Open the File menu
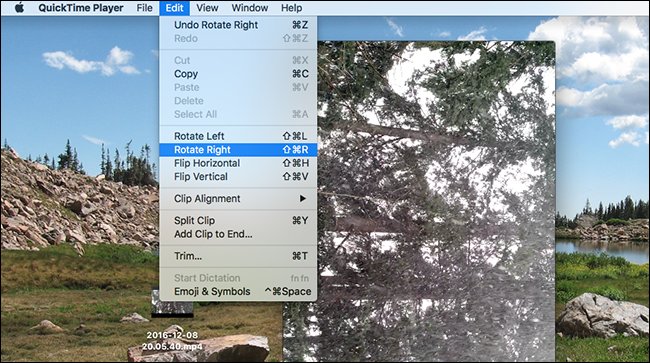The height and width of the screenshot is (363, 650). click(x=144, y=8)
